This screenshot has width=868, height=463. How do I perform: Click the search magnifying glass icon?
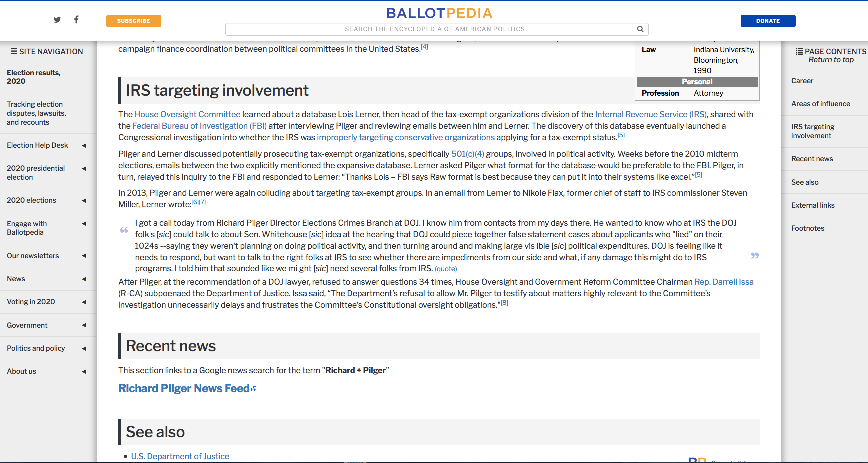tap(640, 29)
